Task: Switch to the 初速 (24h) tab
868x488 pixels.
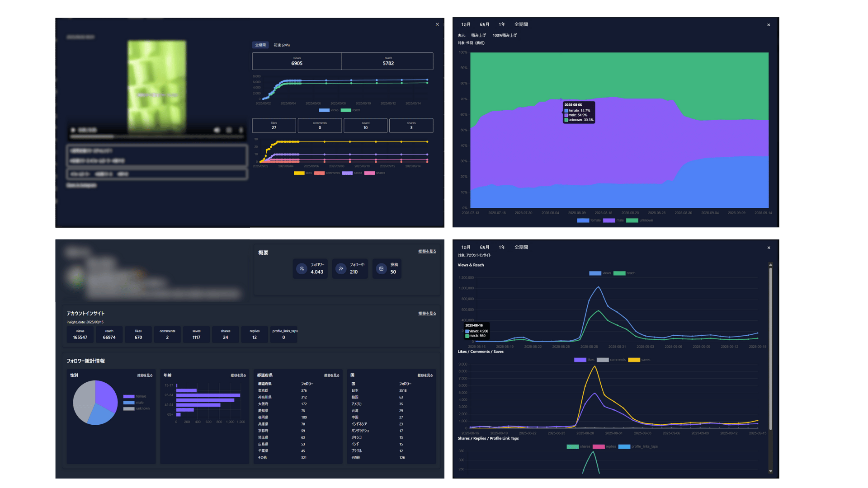Action: tap(282, 45)
